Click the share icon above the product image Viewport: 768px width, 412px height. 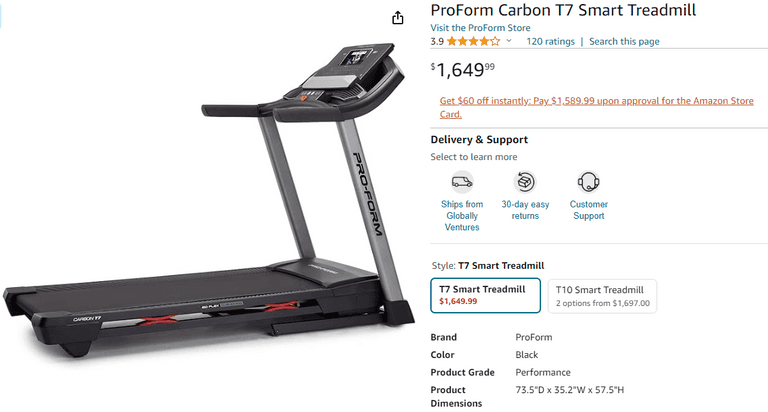coord(398,18)
